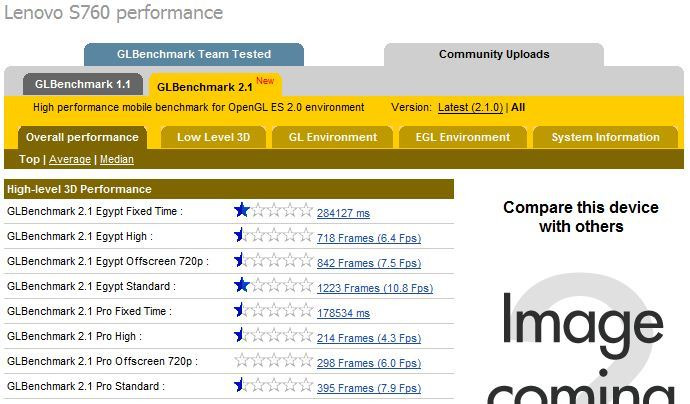Choose the All versions option
The height and width of the screenshot is (404, 690).
(x=518, y=107)
